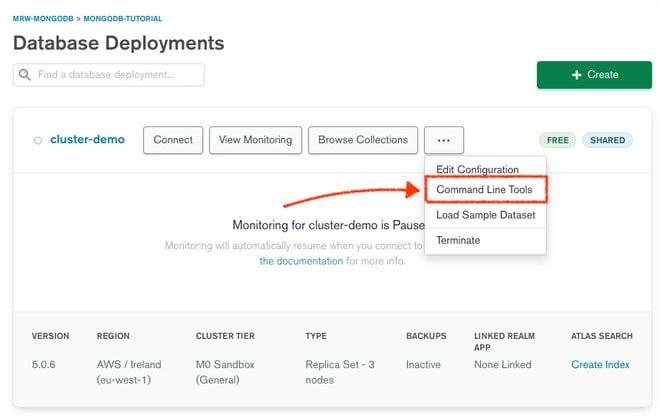Viewport: 660px width, 418px height.
Task: Open the ellipsis more-options menu
Action: (443, 140)
